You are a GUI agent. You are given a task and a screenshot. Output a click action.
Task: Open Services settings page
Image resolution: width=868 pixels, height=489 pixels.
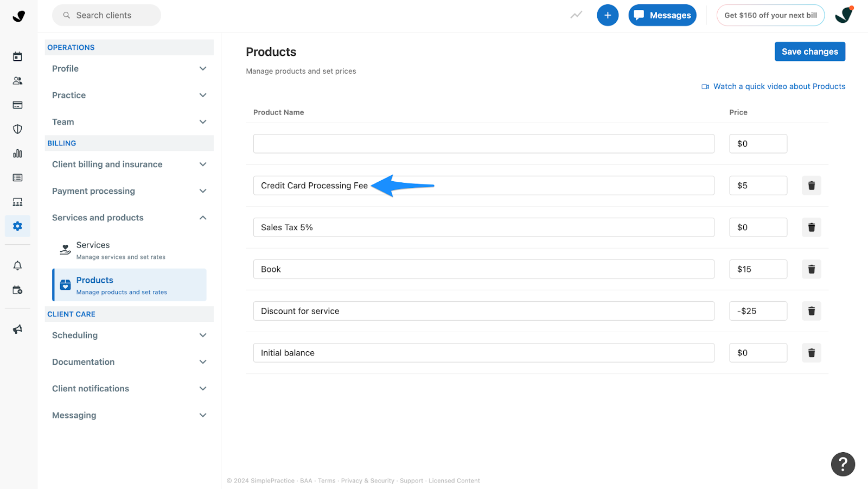coord(129,250)
